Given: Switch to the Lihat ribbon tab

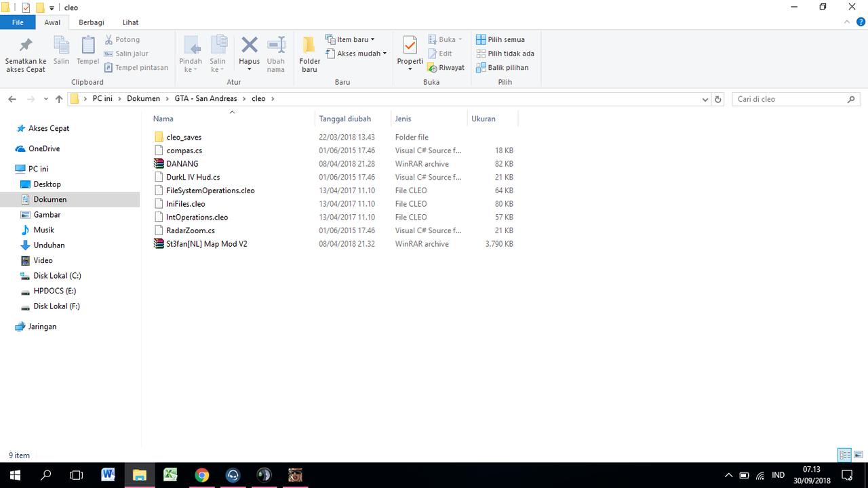Looking at the screenshot, I should pos(130,22).
